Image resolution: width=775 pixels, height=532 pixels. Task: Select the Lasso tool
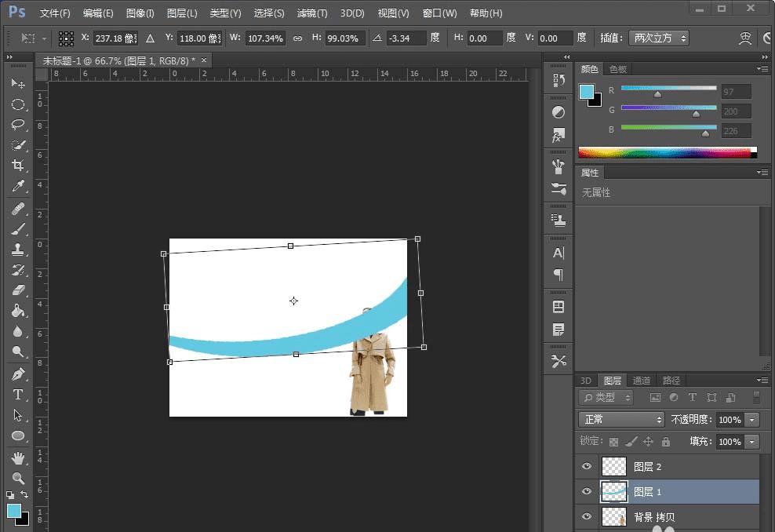pos(18,125)
